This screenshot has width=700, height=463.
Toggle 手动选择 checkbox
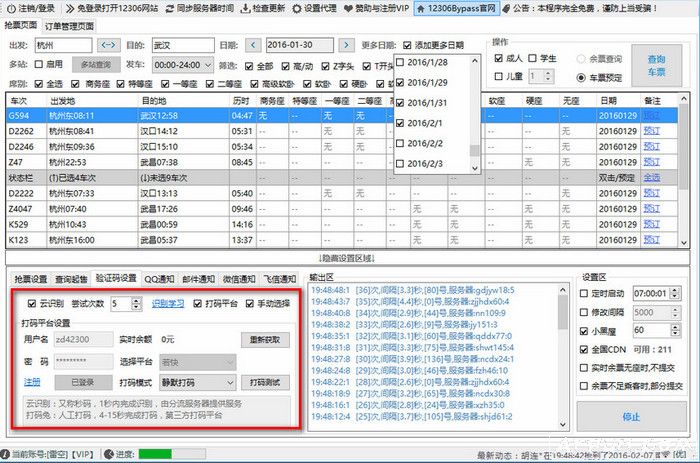click(x=250, y=304)
